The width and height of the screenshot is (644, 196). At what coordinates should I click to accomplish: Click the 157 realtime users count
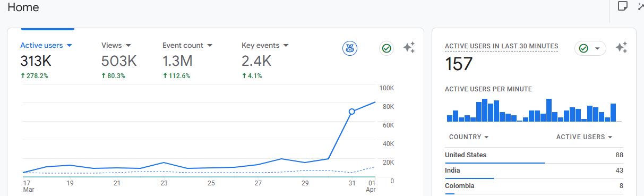tap(459, 64)
